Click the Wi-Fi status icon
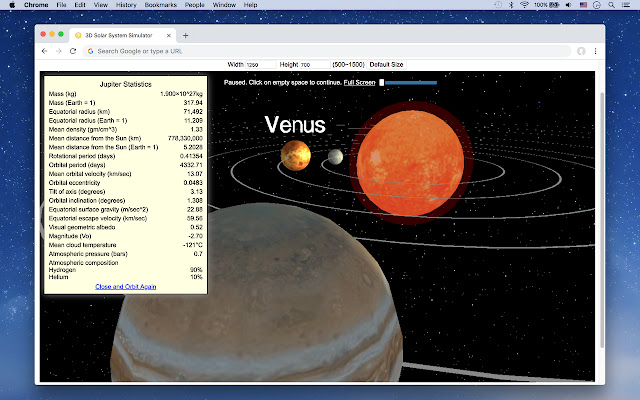Screen dimensions: 640x400 tap(523, 5)
